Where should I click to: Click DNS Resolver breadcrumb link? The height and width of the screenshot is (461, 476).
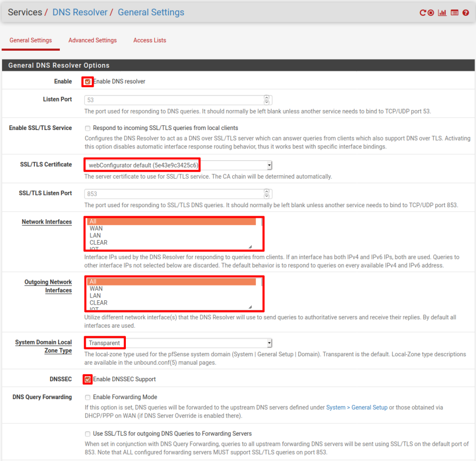pyautogui.click(x=80, y=12)
